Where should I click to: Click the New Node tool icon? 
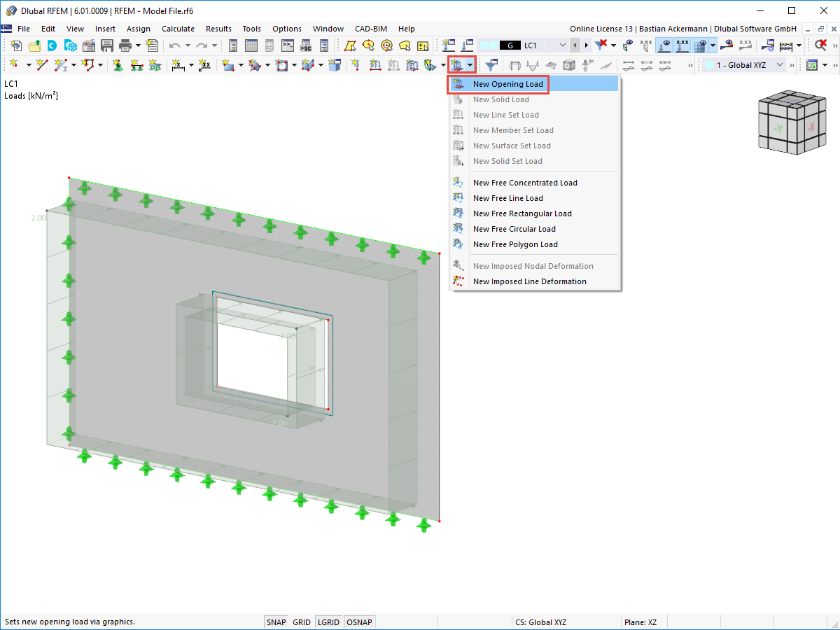[x=15, y=65]
